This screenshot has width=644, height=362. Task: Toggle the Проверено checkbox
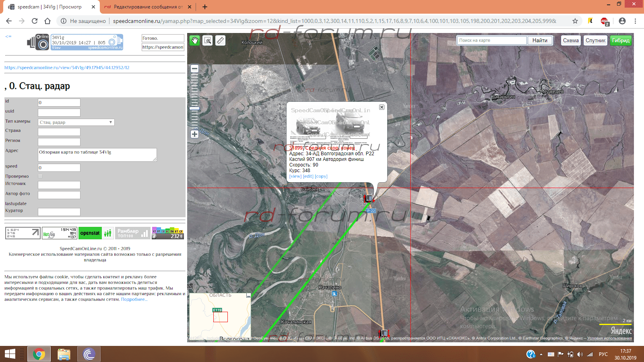(40, 176)
